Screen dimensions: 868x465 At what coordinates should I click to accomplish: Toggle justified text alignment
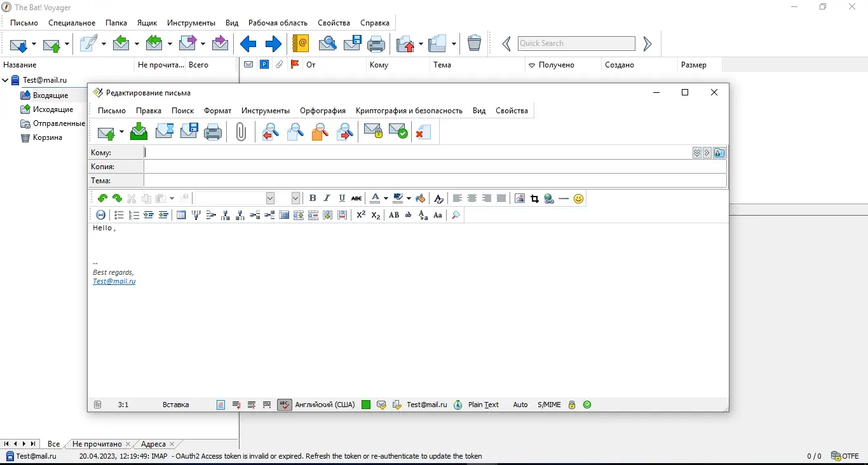click(x=501, y=198)
